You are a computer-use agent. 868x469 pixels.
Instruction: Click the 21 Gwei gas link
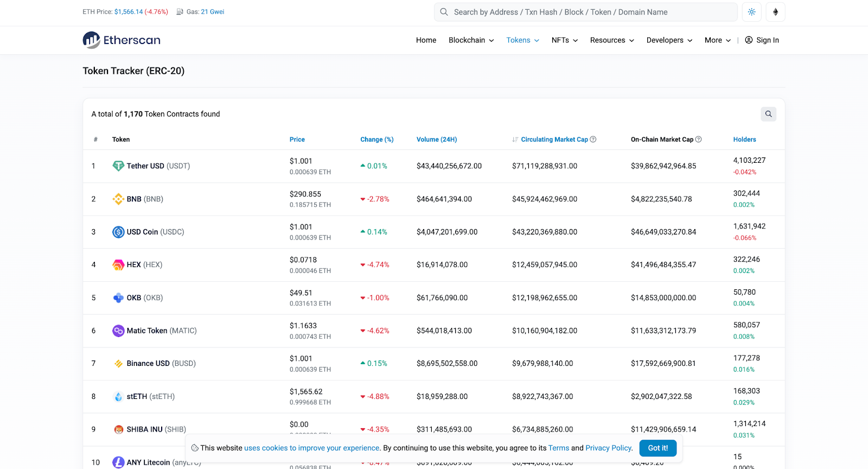pyautogui.click(x=213, y=12)
